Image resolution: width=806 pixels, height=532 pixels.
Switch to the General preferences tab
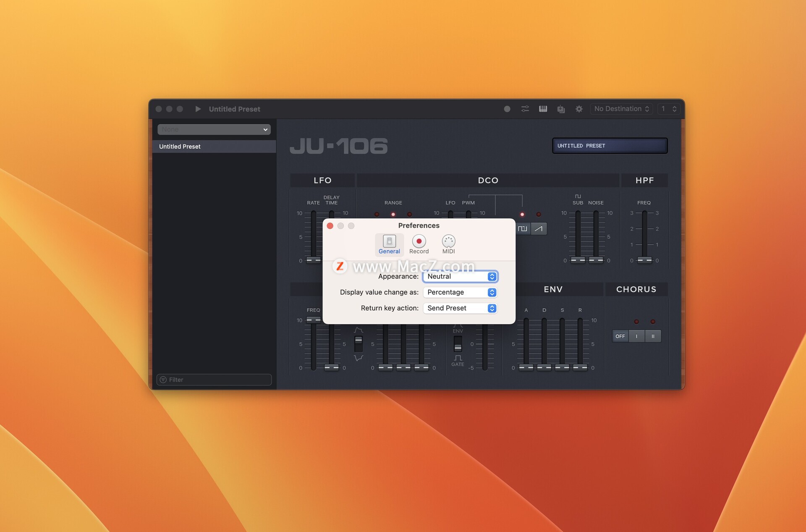tap(389, 244)
